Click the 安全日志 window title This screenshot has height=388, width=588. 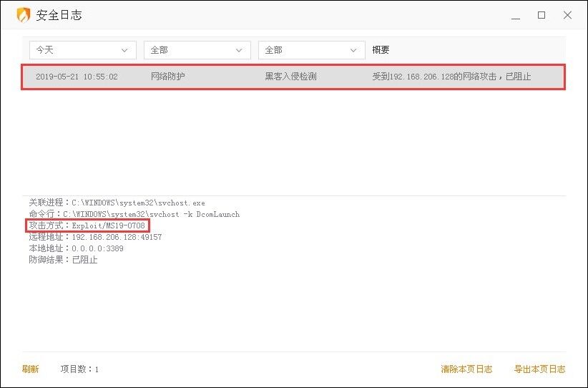59,15
